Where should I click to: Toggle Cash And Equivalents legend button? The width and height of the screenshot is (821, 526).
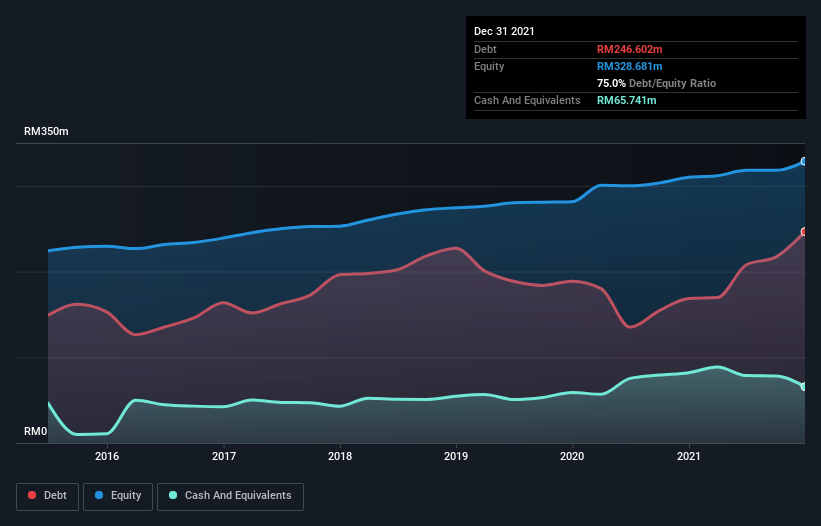tap(230, 496)
